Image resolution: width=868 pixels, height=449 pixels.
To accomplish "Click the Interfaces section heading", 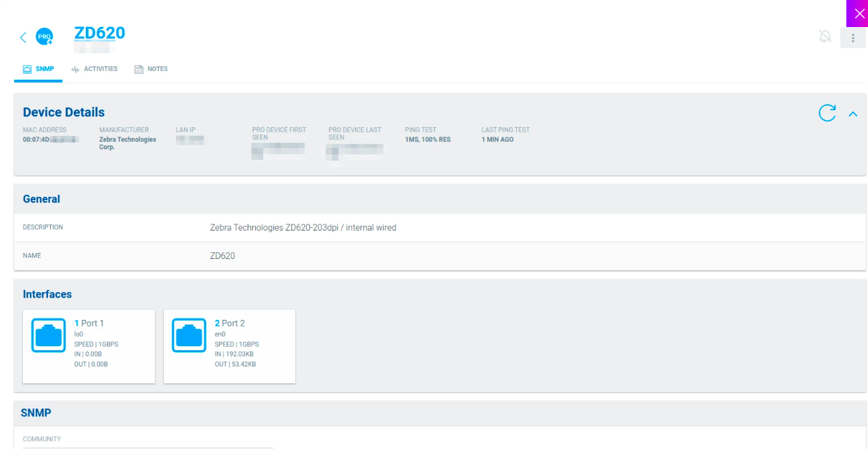I will 47,294.
